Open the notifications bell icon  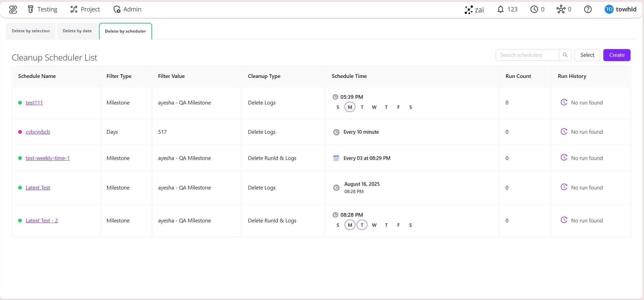pos(500,9)
